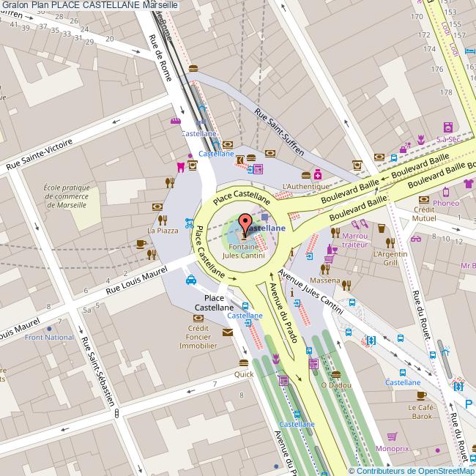Click the Monoprix shop icon

(393, 436)
